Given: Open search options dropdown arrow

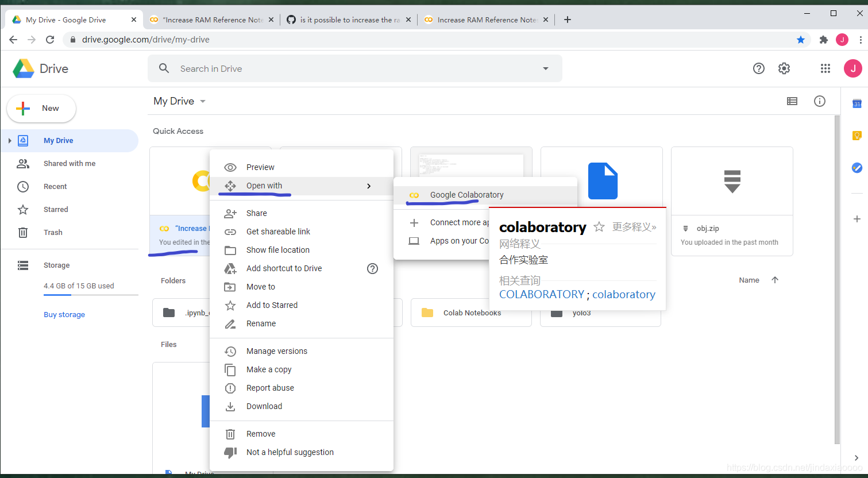Looking at the screenshot, I should (546, 68).
